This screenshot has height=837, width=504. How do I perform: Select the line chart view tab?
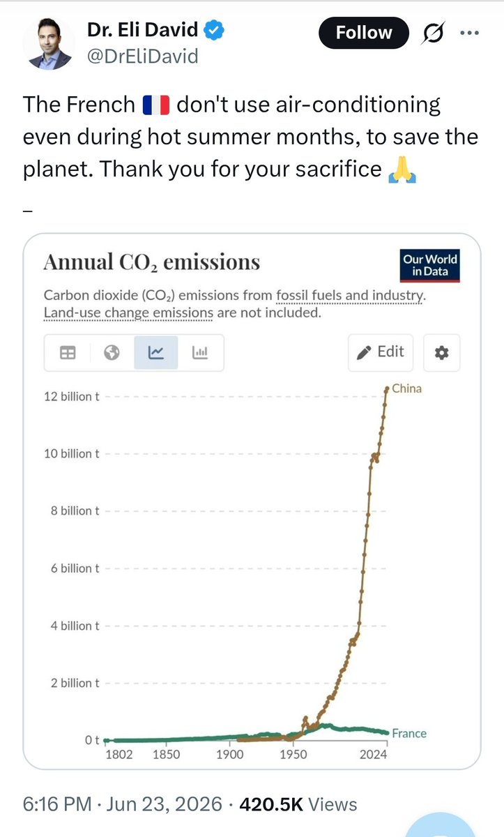(x=156, y=353)
